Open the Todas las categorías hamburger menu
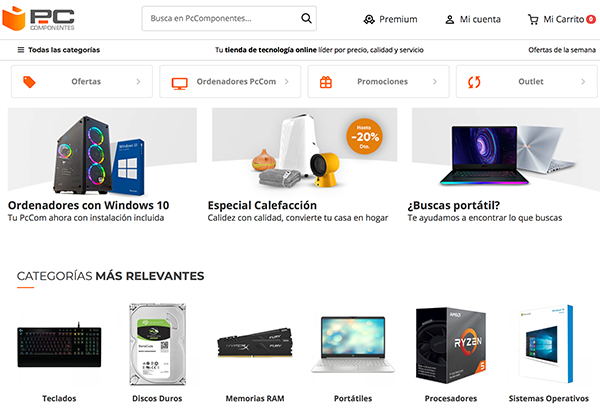Viewport: 600px width, 419px height. 21,50
